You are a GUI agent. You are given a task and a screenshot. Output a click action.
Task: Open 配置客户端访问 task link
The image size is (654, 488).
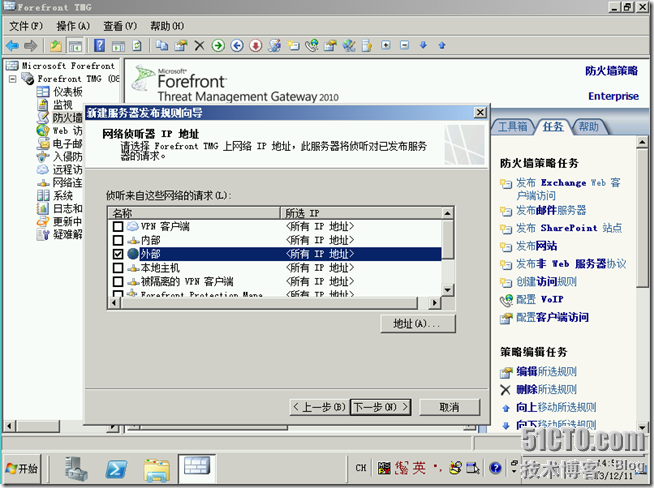coord(552,317)
